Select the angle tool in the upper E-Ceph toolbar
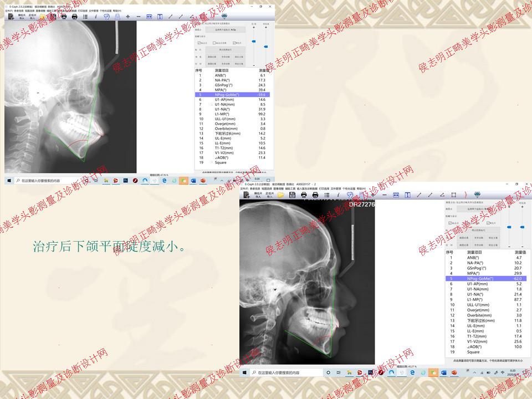 (192, 16)
